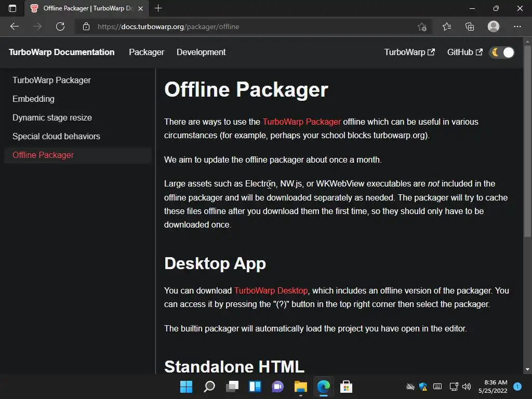Open the notification badge in tray
The height and width of the screenshot is (399, 532).
[x=517, y=387]
